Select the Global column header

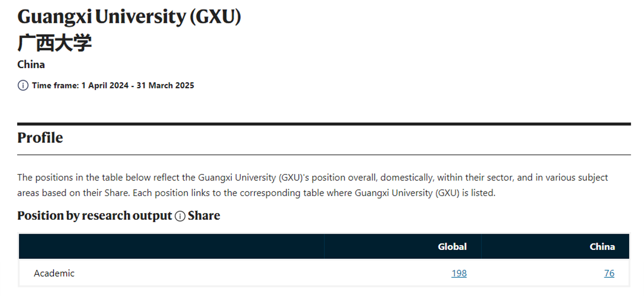tap(452, 247)
